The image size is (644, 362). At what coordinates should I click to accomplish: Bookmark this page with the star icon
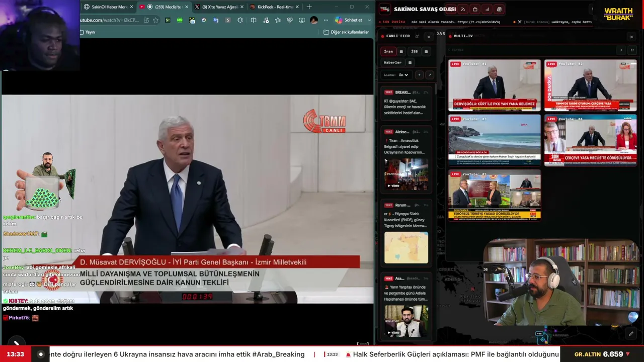pyautogui.click(x=156, y=20)
